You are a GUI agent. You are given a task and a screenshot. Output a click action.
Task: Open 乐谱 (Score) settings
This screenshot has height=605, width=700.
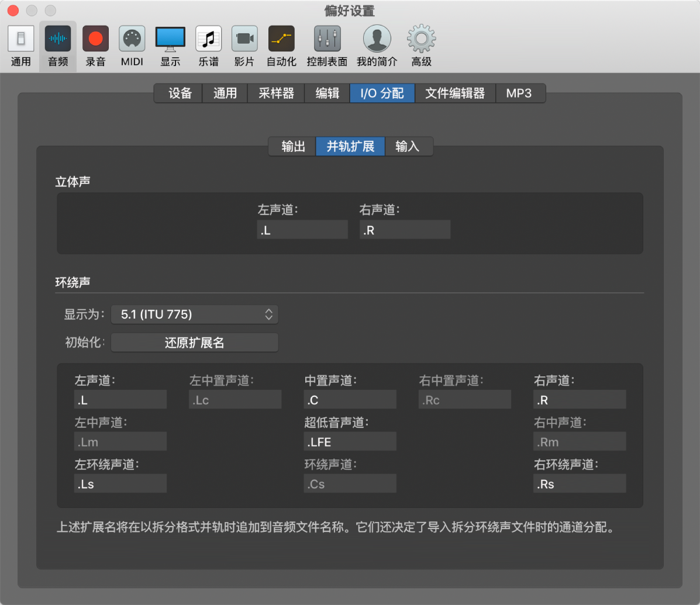coord(208,45)
